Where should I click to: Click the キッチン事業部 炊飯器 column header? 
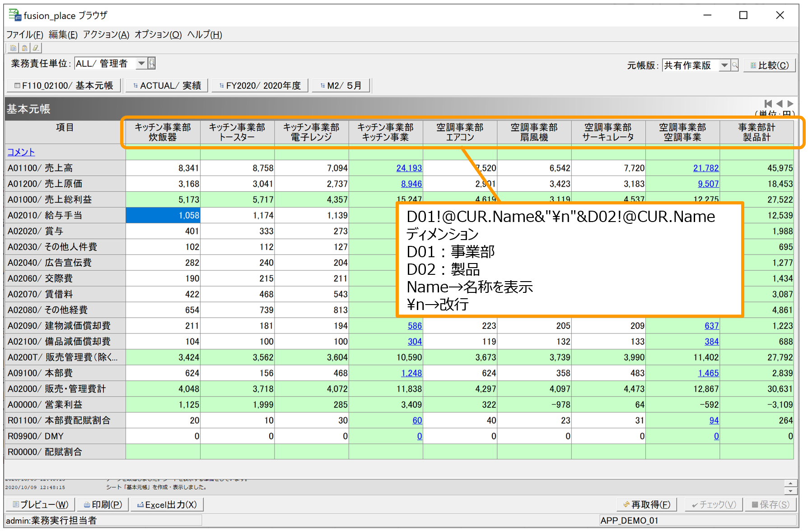(x=163, y=132)
